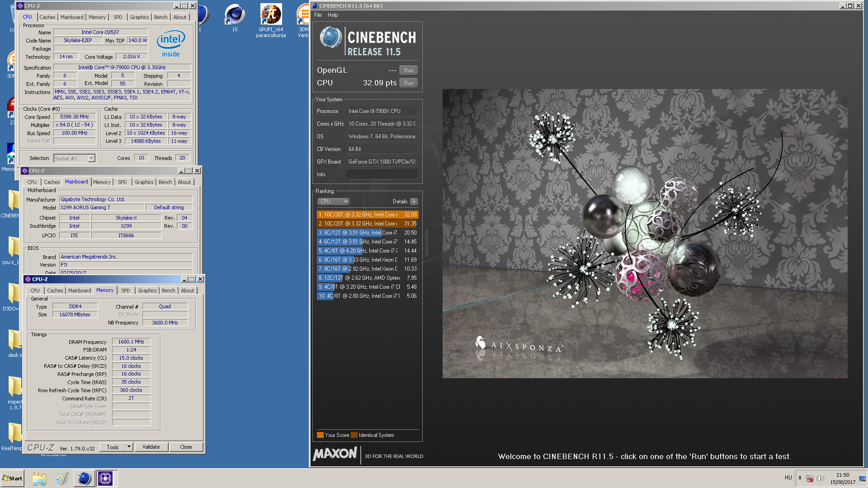Image resolution: width=868 pixels, height=488 pixels.
Task: Click the Gigabyte Technology manufacturer field
Action: 126,199
